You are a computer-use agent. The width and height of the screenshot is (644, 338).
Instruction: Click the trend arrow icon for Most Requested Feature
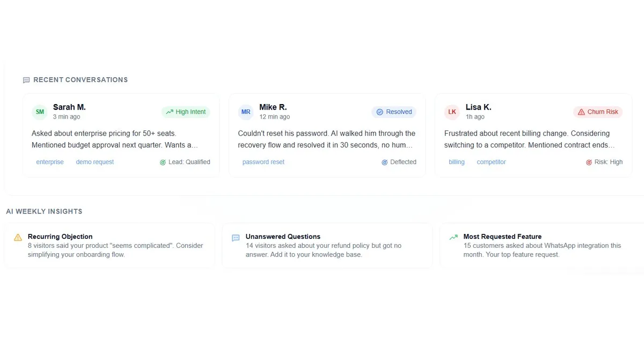(453, 237)
